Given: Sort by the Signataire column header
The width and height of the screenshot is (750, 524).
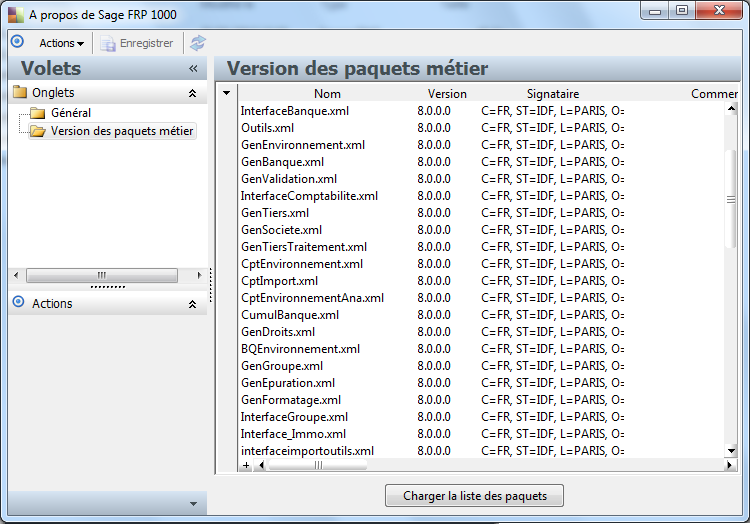Looking at the screenshot, I should pos(553,94).
